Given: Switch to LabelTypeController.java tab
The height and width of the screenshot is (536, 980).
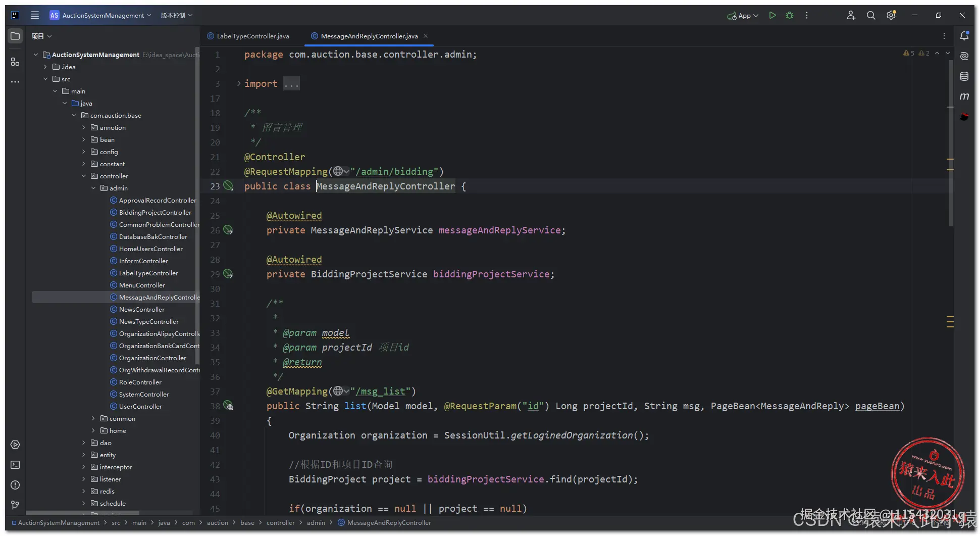Looking at the screenshot, I should tap(248, 36).
